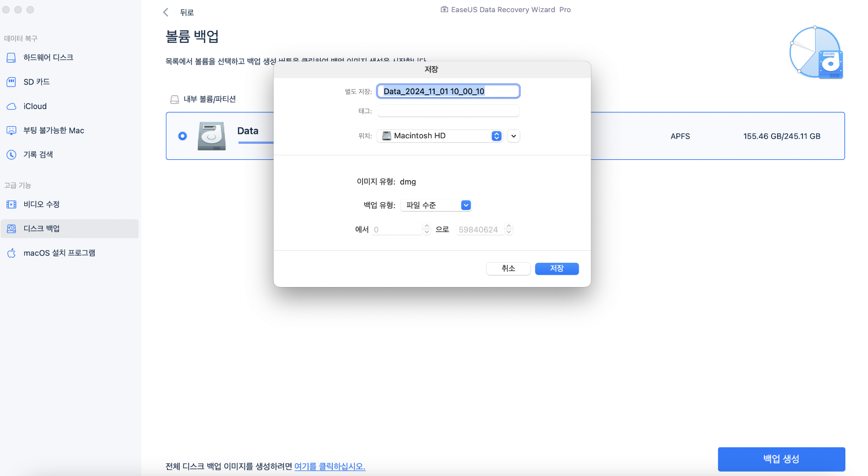Click the 내부 볼륨/파티션 section heading

[209, 99]
